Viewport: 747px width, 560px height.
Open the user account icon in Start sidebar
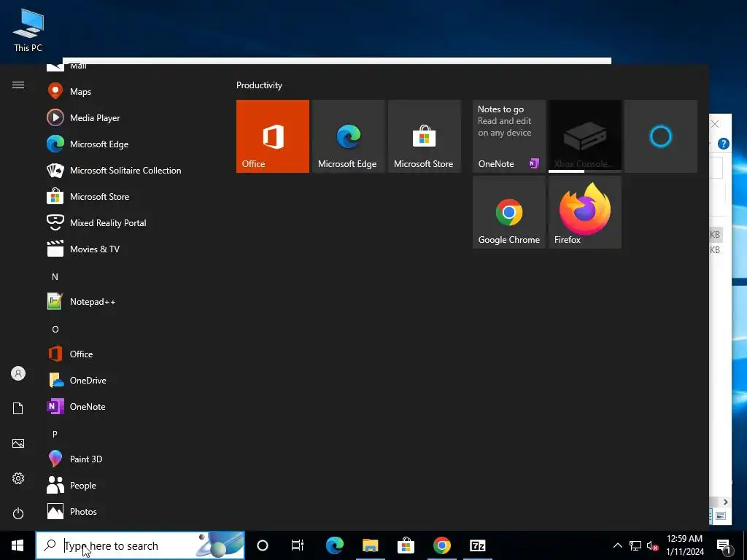(x=18, y=373)
